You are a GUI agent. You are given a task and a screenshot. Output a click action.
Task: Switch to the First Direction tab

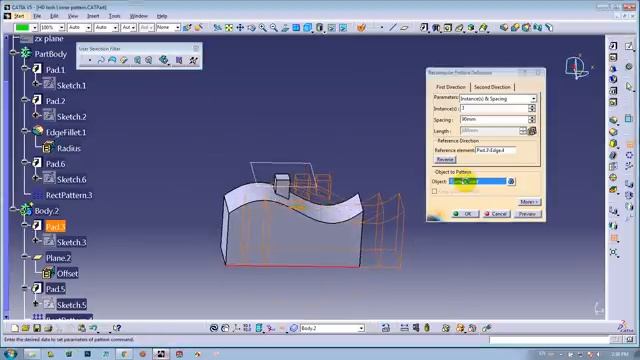tap(451, 87)
